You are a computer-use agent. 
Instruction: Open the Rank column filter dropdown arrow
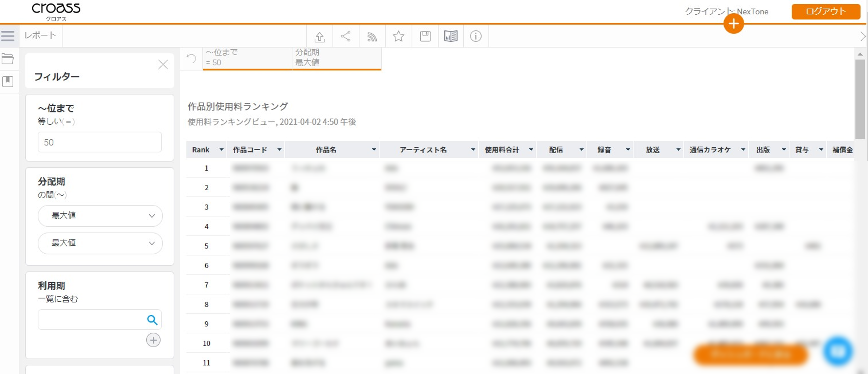click(x=221, y=150)
